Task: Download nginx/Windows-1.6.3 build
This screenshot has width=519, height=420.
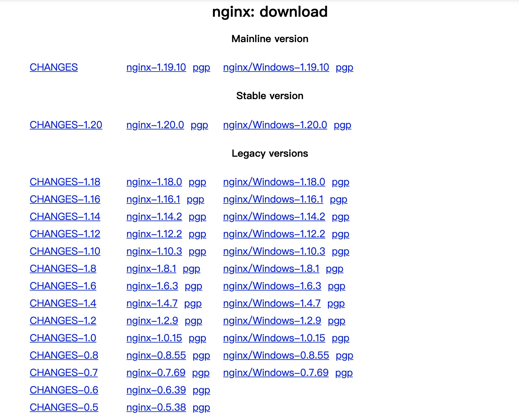Action: [x=272, y=286]
